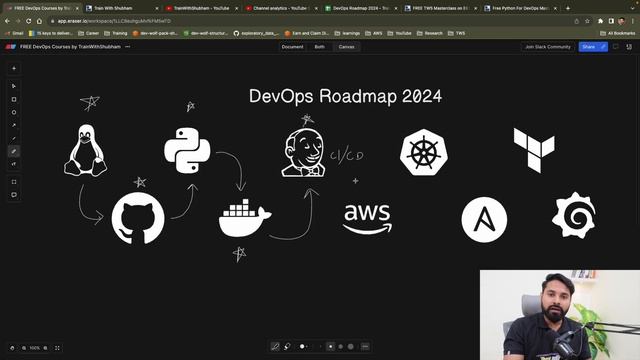Open the All Bookmarks folder
The image size is (640, 360).
[x=618, y=33]
